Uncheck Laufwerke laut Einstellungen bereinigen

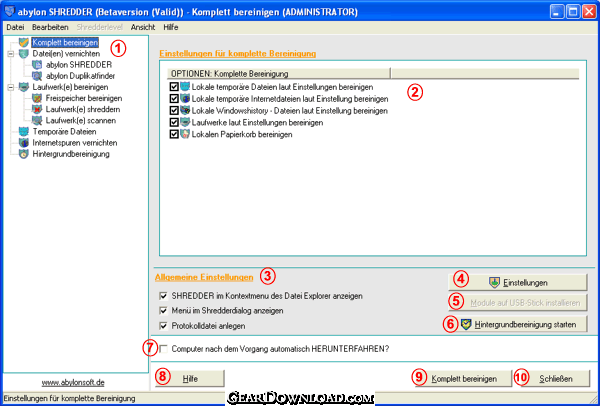click(x=174, y=122)
